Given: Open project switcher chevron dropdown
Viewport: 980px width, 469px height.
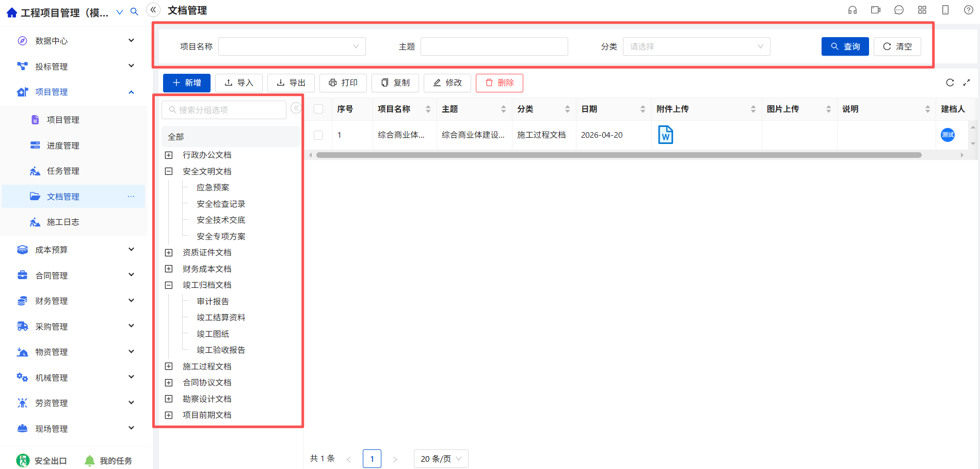Looking at the screenshot, I should tap(120, 12).
